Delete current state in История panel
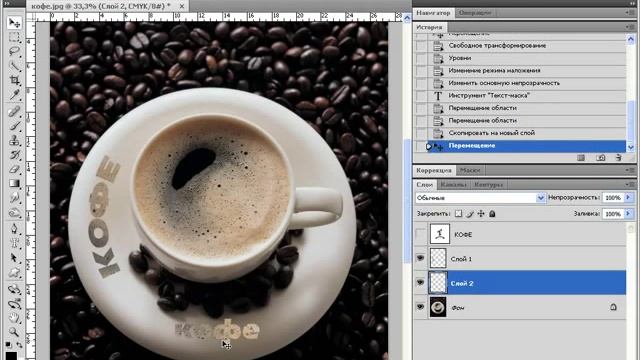 (x=618, y=158)
